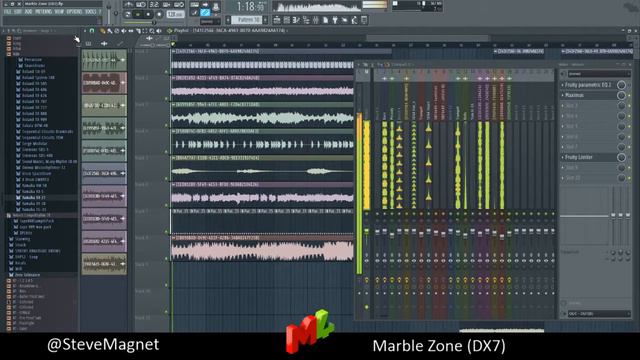
Task: Select the playlist mute tool
Action: click(x=123, y=31)
